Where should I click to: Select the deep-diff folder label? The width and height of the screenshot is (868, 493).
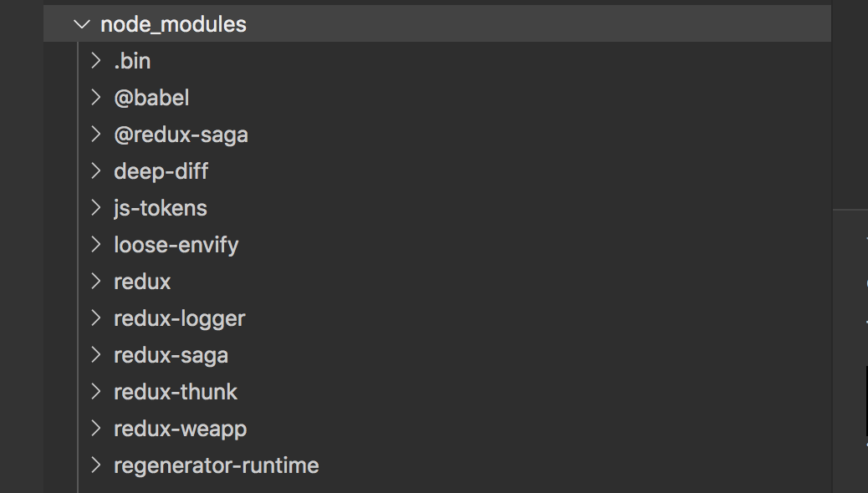click(161, 171)
